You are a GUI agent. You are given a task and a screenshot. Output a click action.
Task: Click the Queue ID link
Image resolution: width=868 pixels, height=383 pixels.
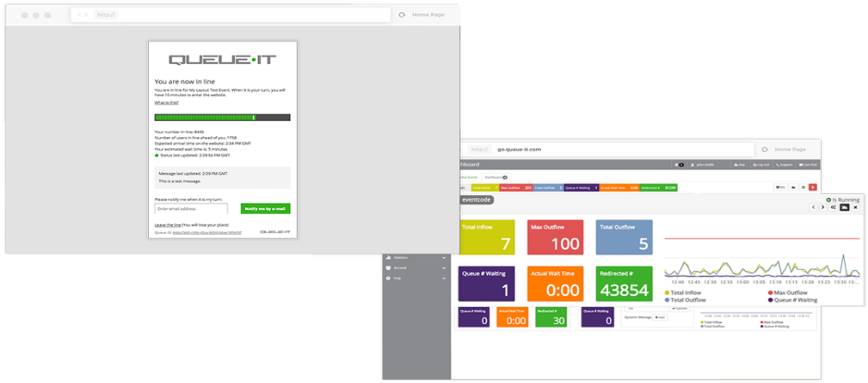[x=207, y=233]
